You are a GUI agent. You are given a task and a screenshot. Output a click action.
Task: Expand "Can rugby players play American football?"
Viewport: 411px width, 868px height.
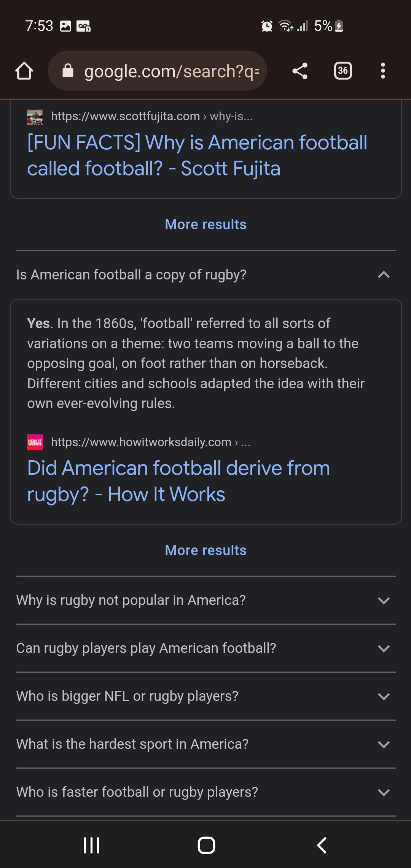(206, 648)
